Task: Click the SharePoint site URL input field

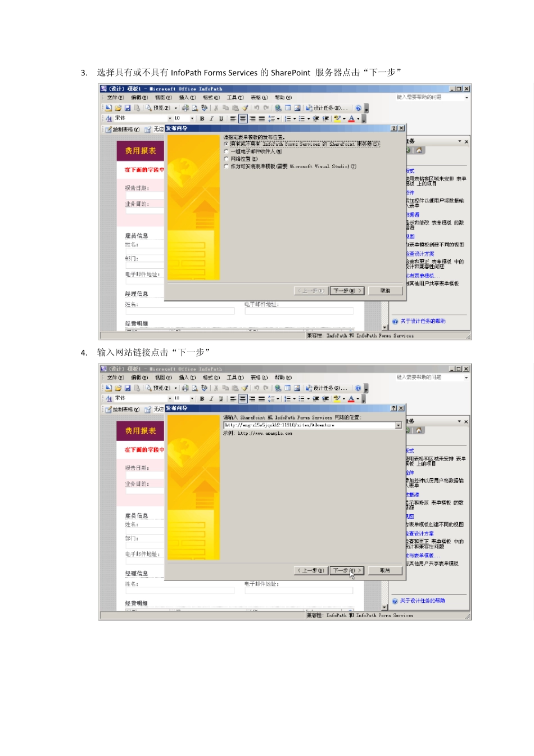Action: coord(309,425)
